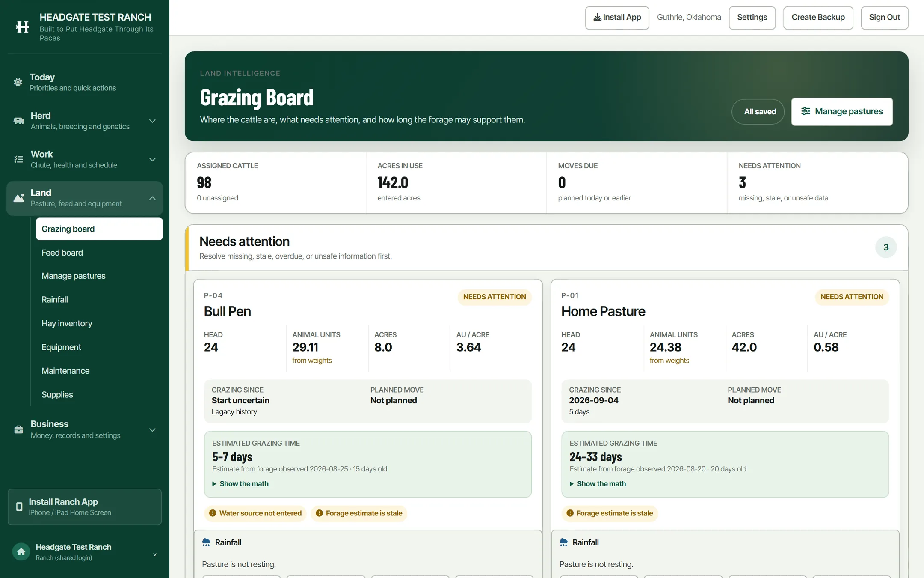Open the Headgate Test Ranch account dropdown
Screen dimensions: 924x578
(x=155, y=554)
